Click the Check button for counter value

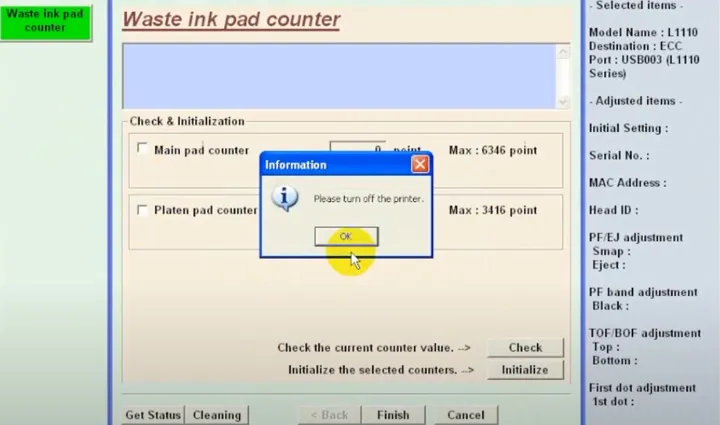click(525, 347)
